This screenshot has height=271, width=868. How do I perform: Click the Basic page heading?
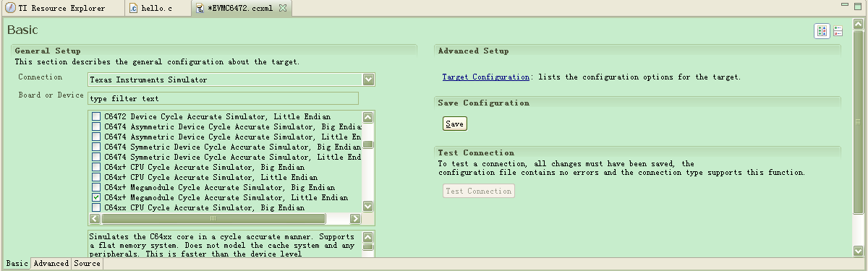[22, 30]
